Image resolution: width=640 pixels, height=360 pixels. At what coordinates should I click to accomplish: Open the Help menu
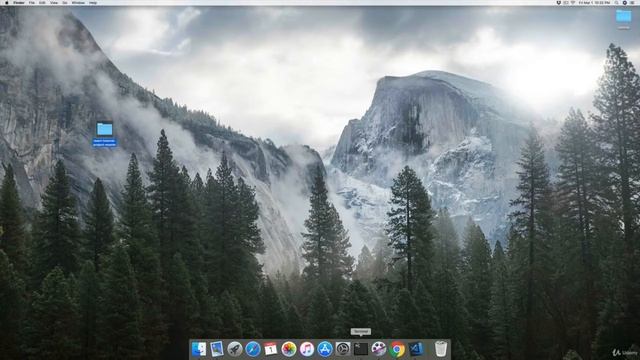click(93, 2)
